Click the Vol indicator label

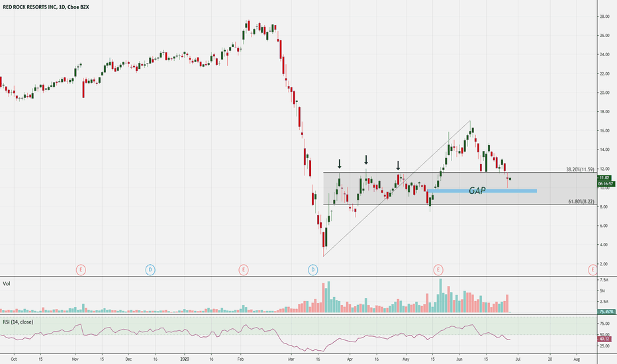point(7,284)
